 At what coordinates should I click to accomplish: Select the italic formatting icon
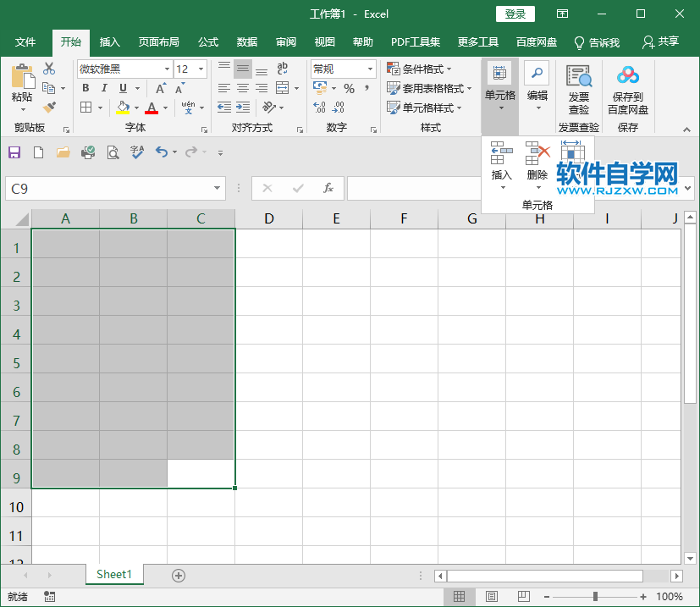(103, 87)
